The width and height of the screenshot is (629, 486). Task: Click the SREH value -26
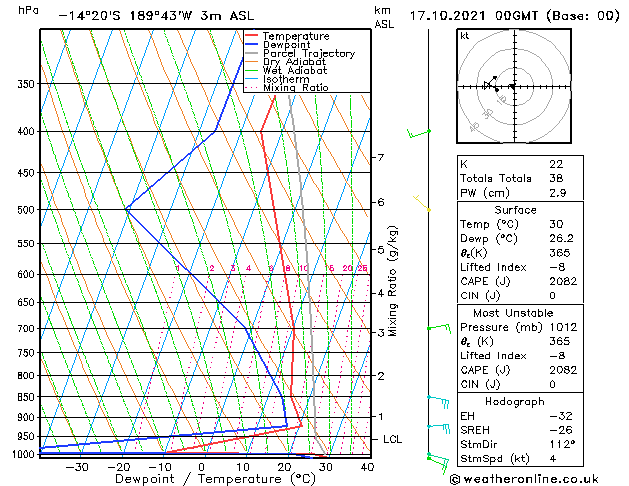pyautogui.click(x=561, y=430)
